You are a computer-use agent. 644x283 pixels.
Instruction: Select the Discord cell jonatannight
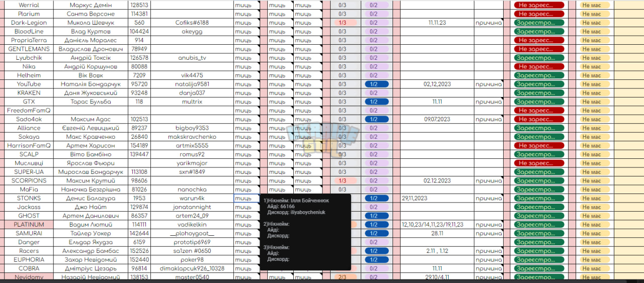point(192,207)
